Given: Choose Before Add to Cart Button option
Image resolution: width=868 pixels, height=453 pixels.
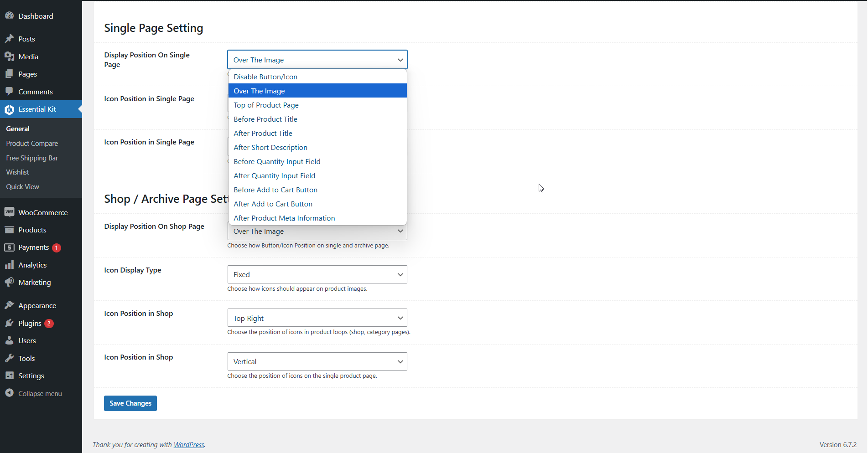Looking at the screenshot, I should point(317,190).
